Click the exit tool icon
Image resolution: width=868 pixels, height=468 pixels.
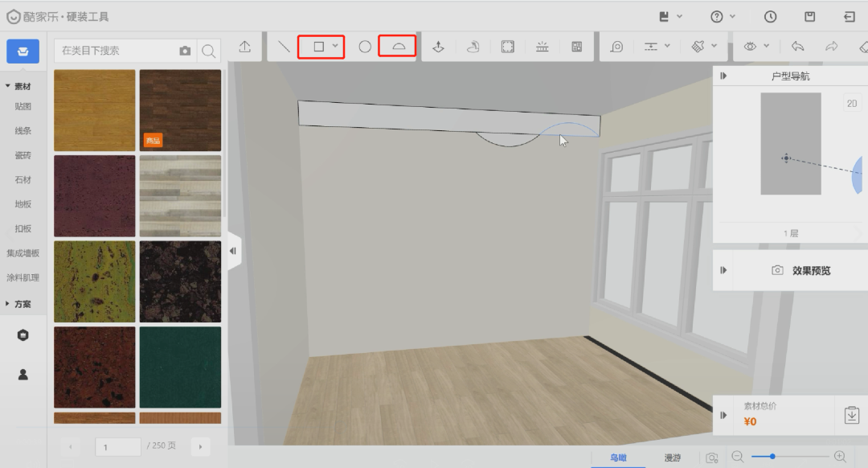point(850,17)
